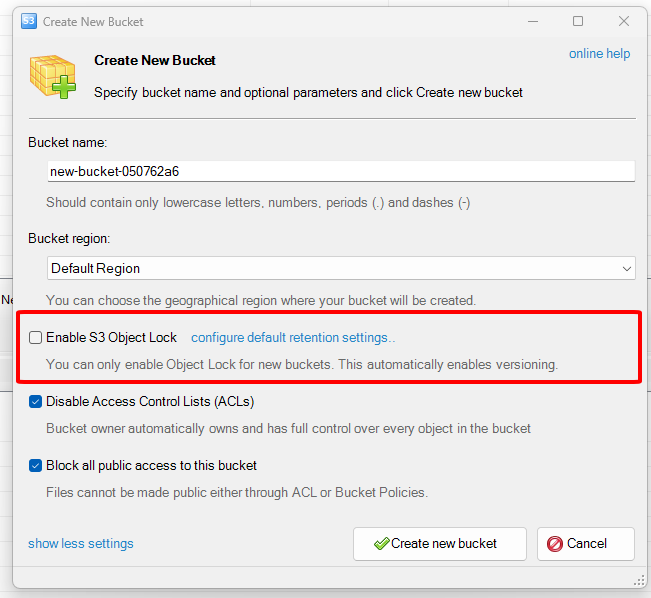
Task: Click the S3 Browser icon in title bar
Action: pos(28,21)
